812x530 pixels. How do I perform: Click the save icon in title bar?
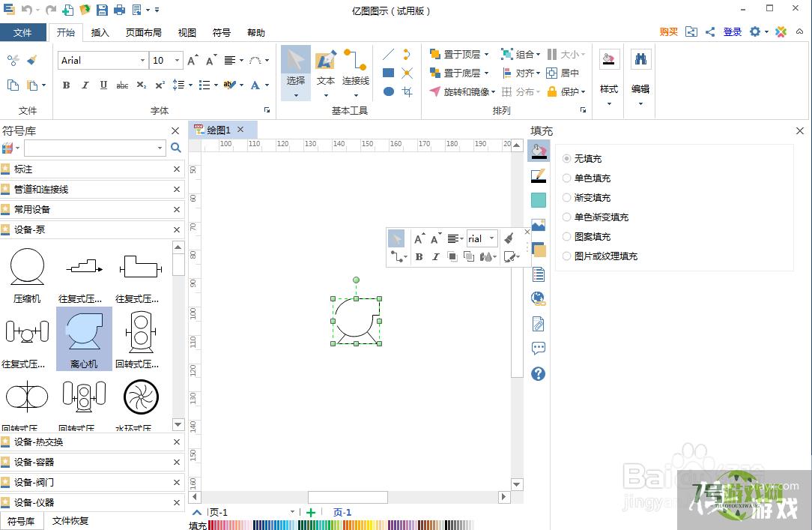tap(102, 10)
